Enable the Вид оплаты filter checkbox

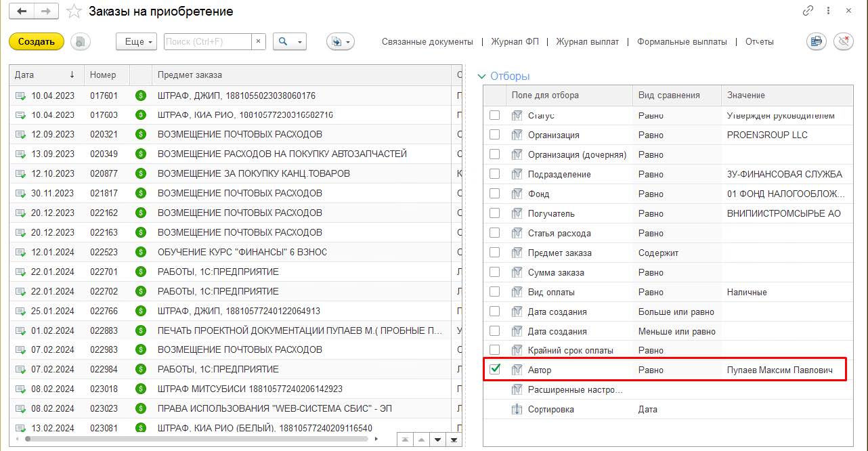click(x=495, y=292)
